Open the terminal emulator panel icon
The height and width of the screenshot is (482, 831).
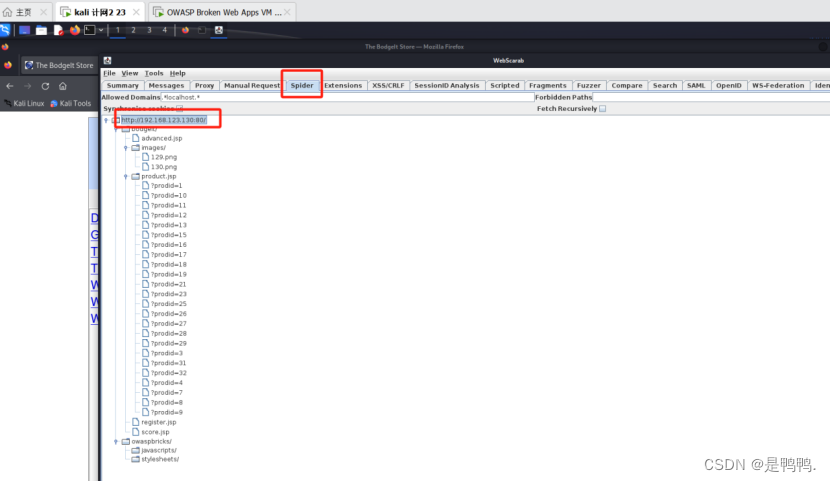[90, 30]
